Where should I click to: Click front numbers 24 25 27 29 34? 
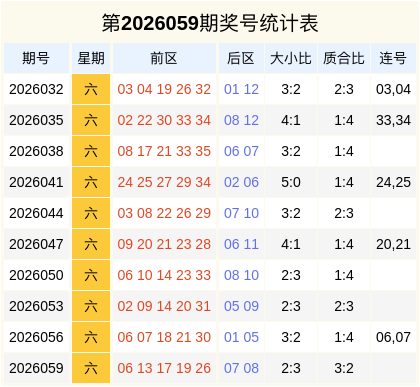point(164,182)
